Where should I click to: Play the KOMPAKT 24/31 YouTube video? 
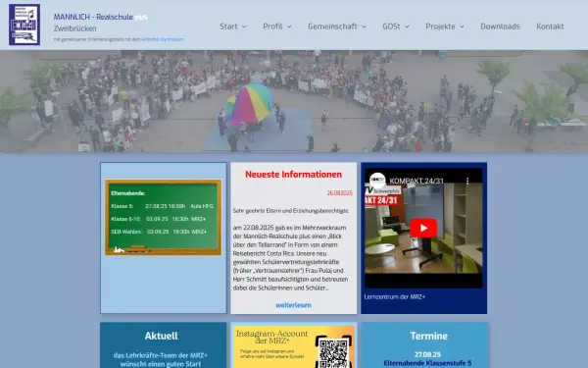tap(423, 228)
